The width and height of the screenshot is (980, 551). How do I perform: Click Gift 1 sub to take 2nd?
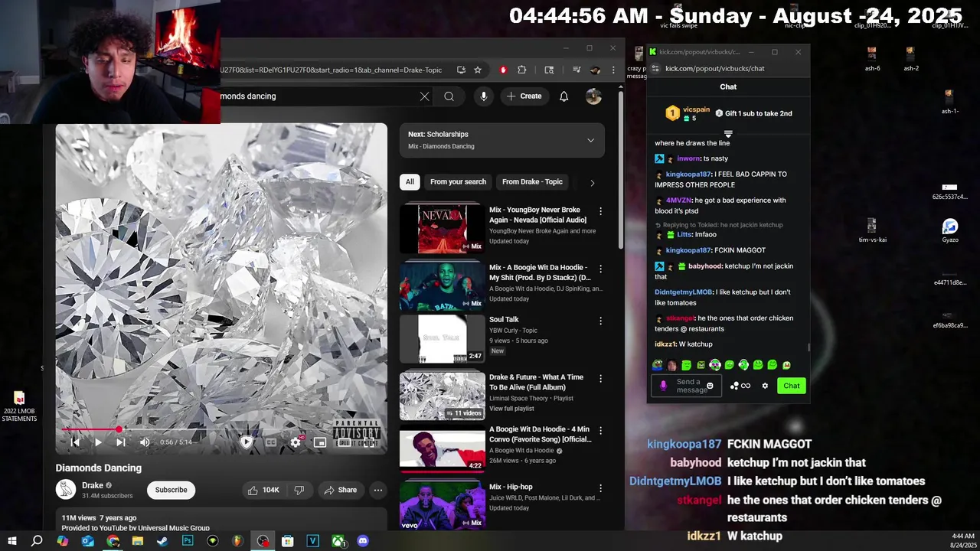753,113
